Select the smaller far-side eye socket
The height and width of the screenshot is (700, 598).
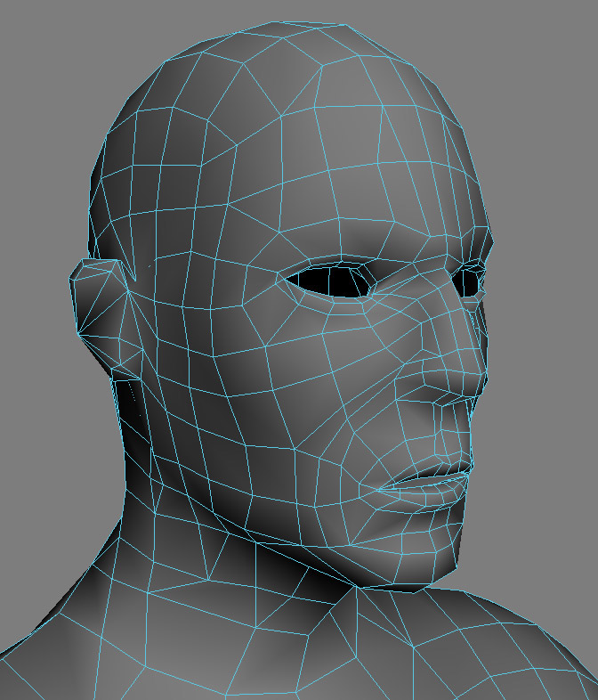click(x=468, y=281)
